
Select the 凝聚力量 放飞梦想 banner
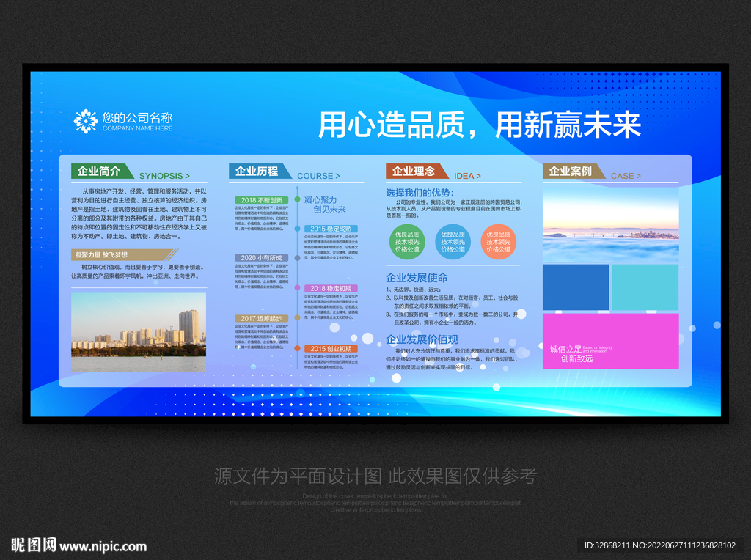tap(125, 254)
